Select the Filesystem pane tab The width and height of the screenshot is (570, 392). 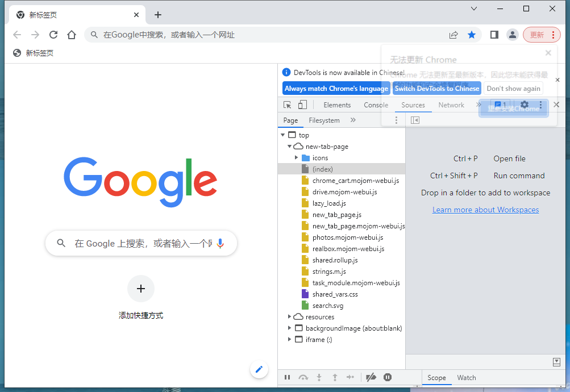click(324, 120)
